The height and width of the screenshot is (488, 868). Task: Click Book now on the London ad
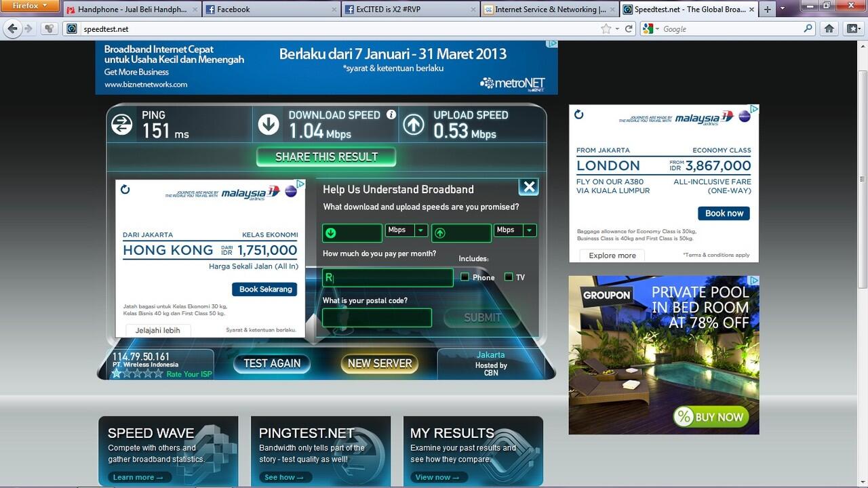[x=724, y=213]
